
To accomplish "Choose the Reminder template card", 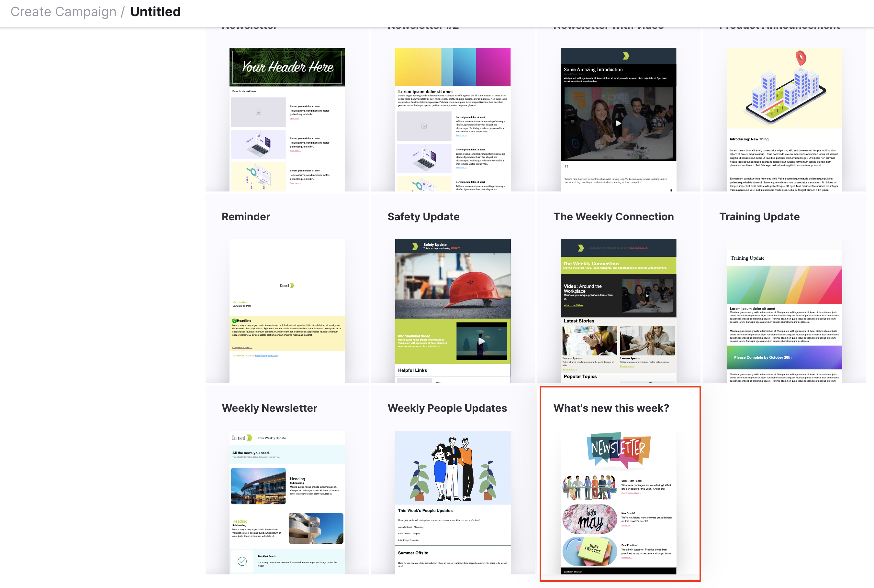I will click(287, 289).
